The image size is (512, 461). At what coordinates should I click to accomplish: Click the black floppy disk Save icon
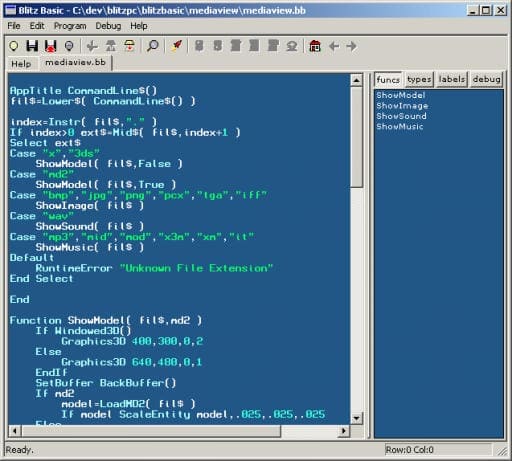point(32,46)
